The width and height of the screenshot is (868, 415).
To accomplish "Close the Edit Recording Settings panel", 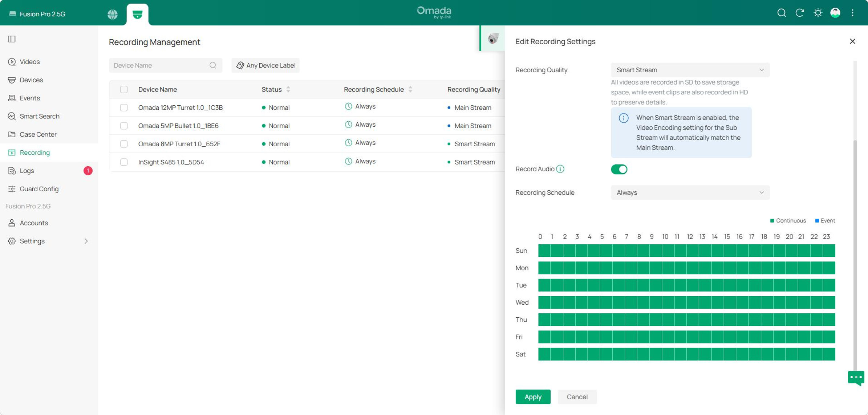I will tap(852, 41).
